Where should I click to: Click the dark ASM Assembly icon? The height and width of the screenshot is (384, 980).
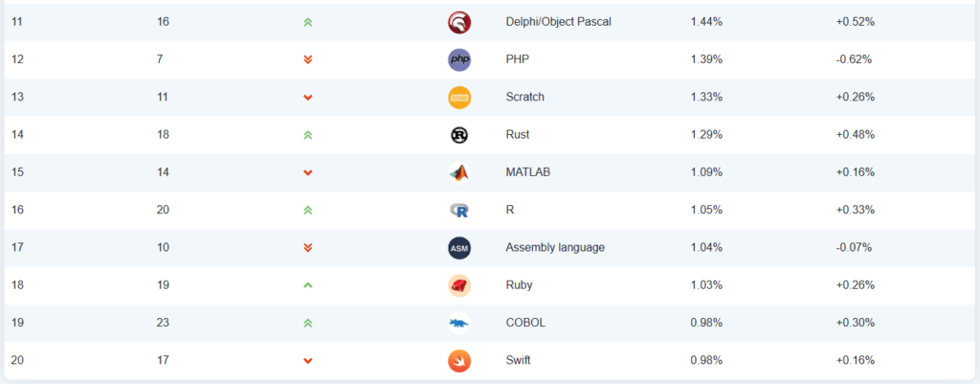click(459, 248)
